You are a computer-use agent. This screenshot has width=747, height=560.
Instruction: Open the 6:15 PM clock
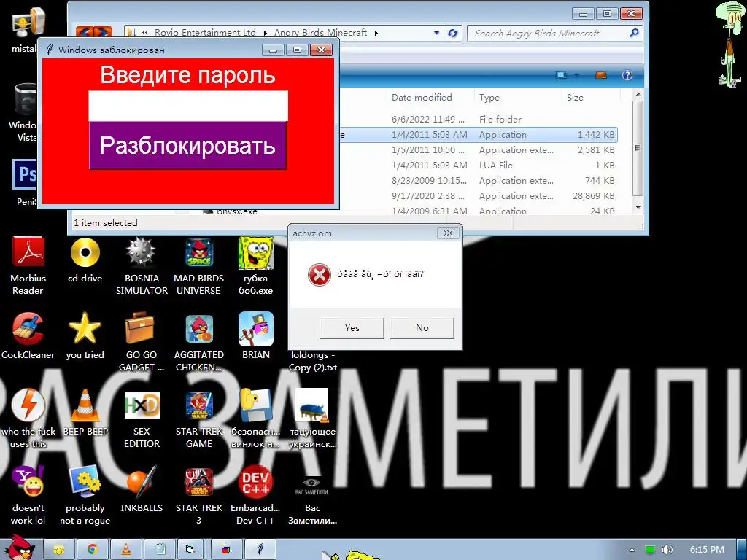pyautogui.click(x=707, y=550)
